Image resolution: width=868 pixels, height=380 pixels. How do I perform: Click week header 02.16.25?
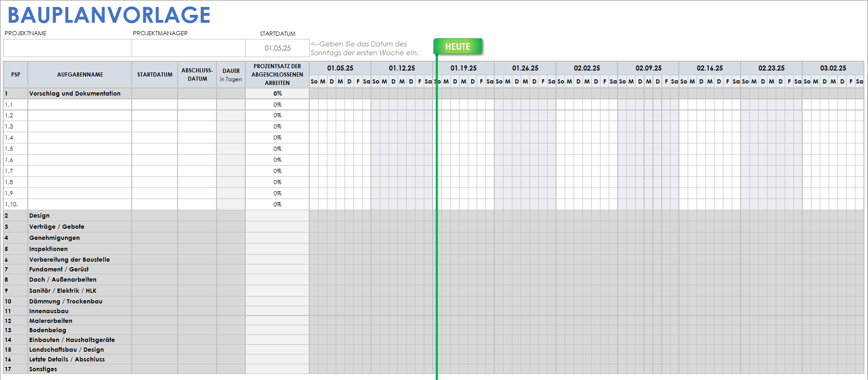coord(709,68)
